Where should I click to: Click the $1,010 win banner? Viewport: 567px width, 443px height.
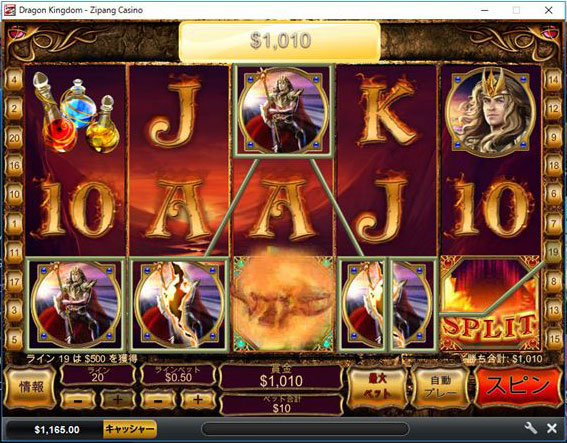click(280, 41)
